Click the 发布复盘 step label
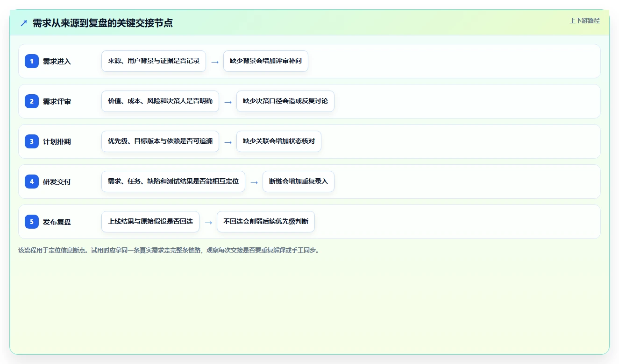This screenshot has height=364, width=619. pos(57,222)
